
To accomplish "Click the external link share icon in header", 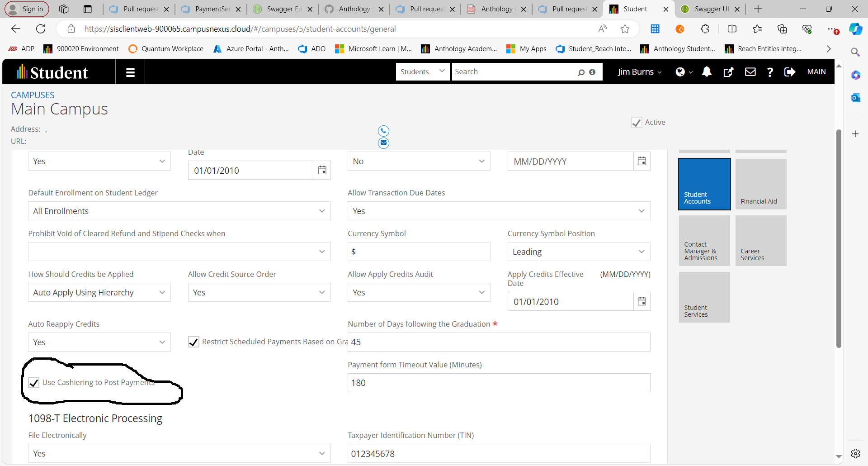I will point(728,72).
